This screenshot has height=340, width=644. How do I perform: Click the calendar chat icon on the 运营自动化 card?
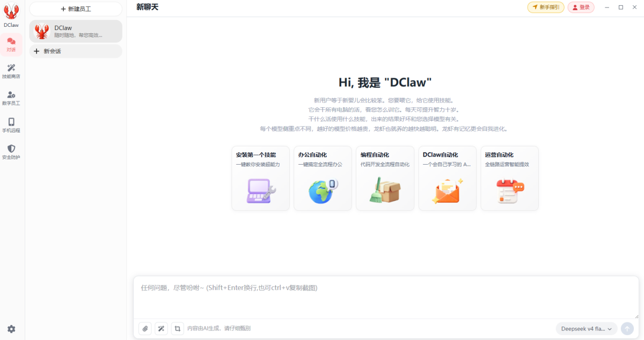[509, 191]
